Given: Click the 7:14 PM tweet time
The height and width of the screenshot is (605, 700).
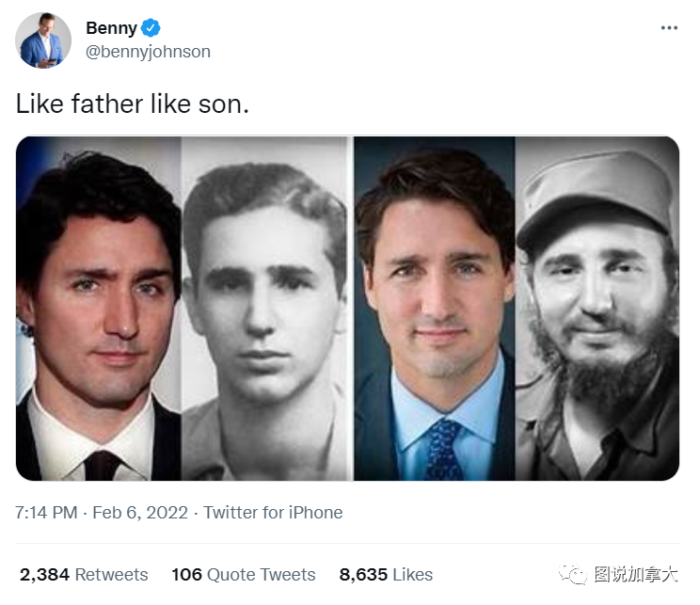Looking at the screenshot, I should click(46, 513).
